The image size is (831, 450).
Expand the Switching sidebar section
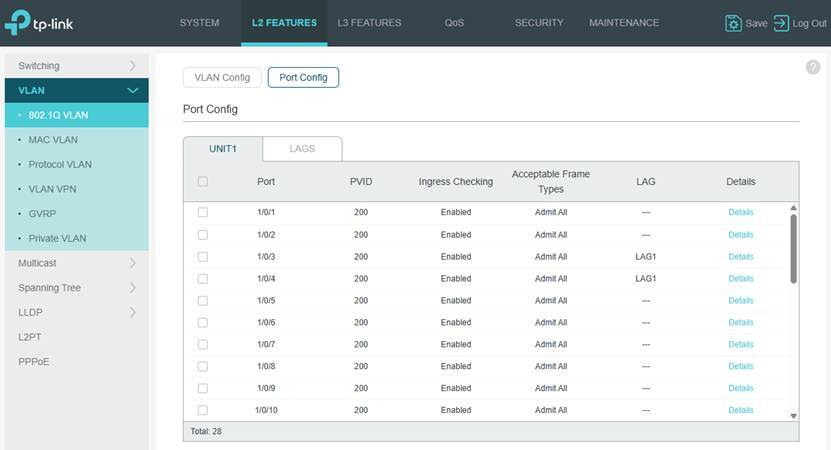tap(132, 66)
